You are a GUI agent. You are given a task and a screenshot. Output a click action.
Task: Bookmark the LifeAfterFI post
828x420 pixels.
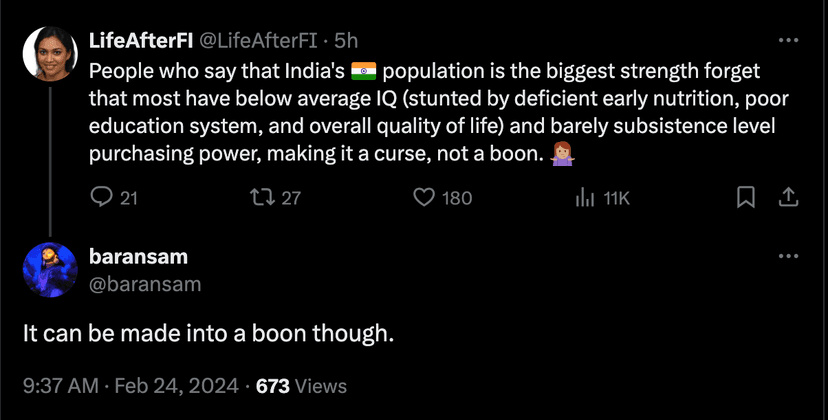pos(745,198)
